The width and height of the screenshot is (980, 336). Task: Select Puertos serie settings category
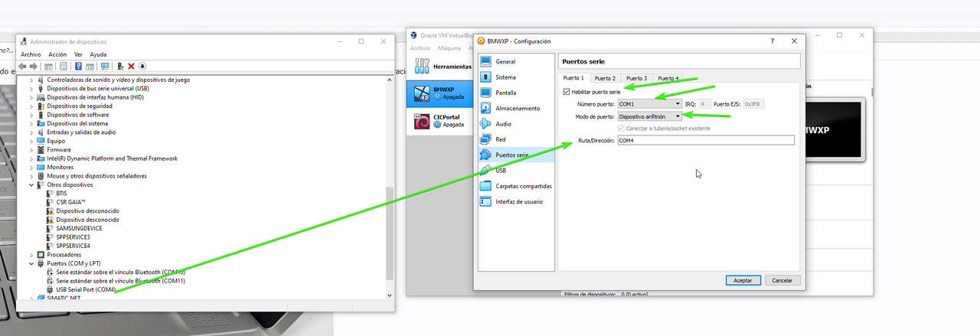[x=515, y=155]
